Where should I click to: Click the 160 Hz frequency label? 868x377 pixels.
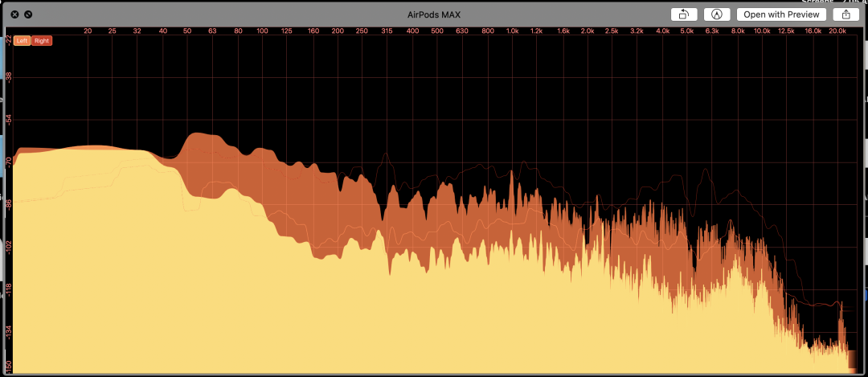313,31
